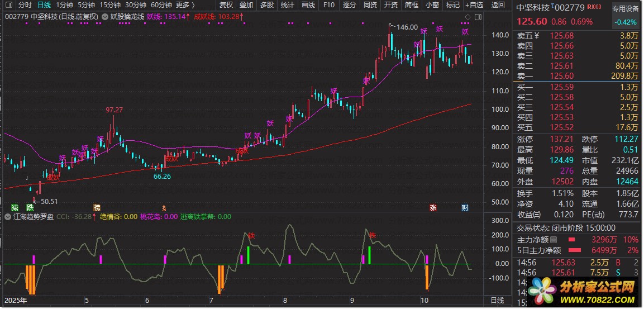Image resolution: width=644 pixels, height=309 pixels.
Task: Click the list icon next to 主力净额
Action: (x=554, y=240)
